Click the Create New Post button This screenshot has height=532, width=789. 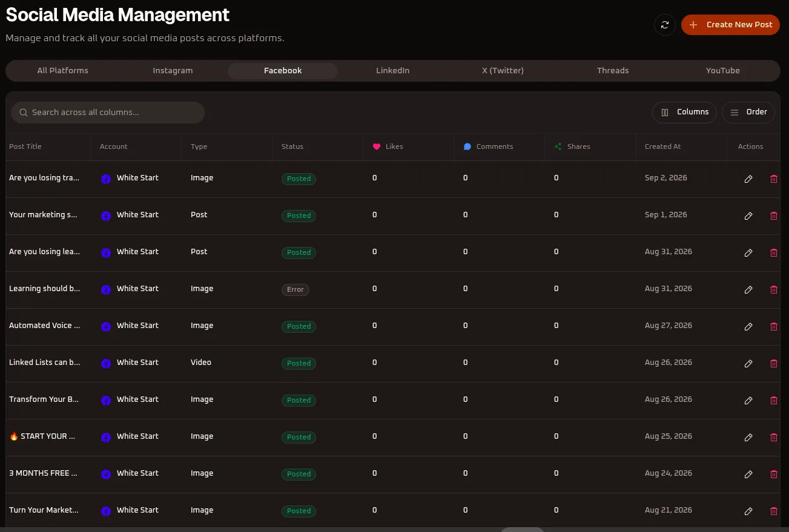(730, 25)
